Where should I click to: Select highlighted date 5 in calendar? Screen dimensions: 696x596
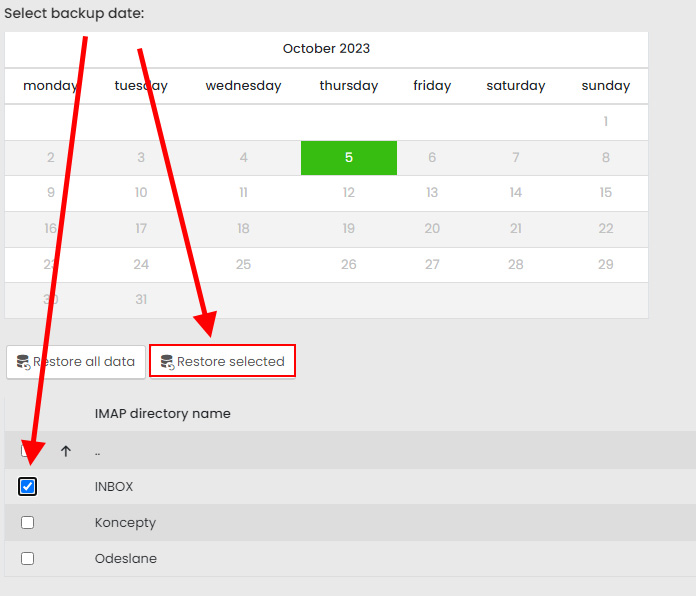click(349, 158)
